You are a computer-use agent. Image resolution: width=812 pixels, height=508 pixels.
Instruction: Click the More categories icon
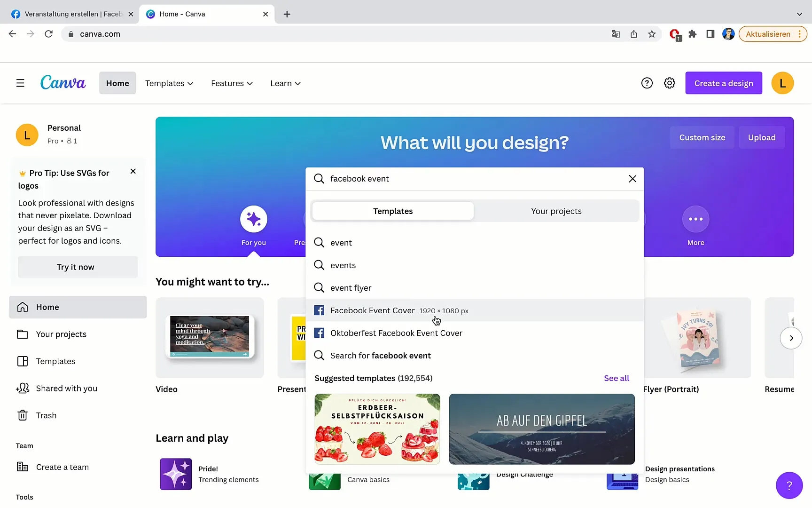coord(695,219)
